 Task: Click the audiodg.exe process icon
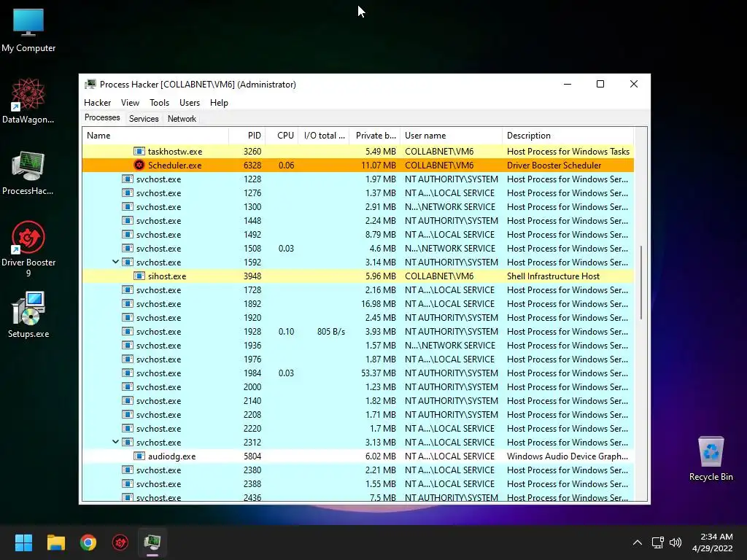pos(139,456)
